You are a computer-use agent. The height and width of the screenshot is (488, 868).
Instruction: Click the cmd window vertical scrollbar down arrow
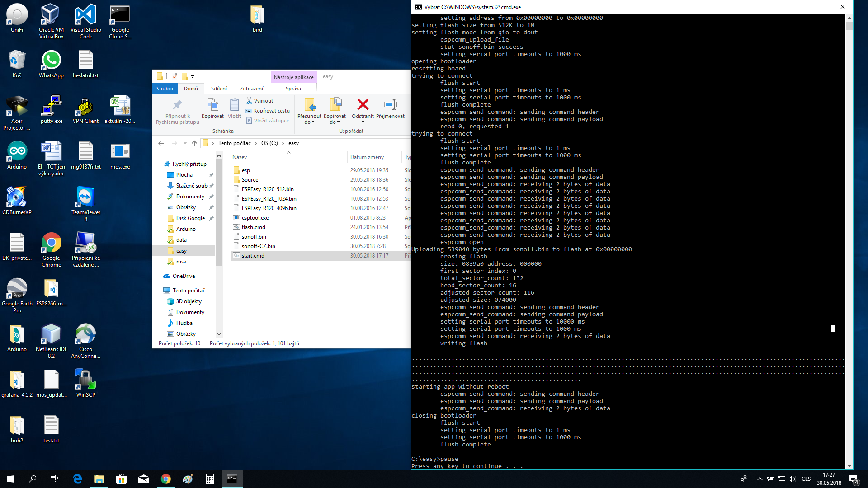[849, 466]
